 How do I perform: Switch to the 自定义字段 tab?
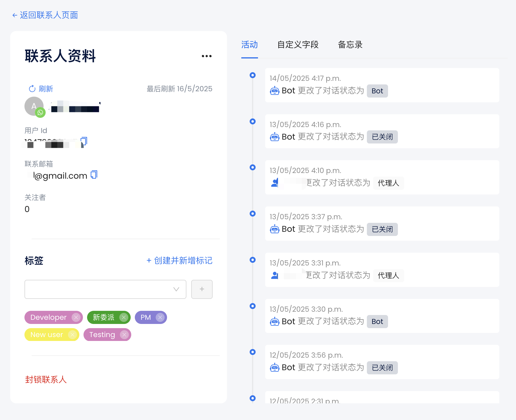(x=298, y=45)
